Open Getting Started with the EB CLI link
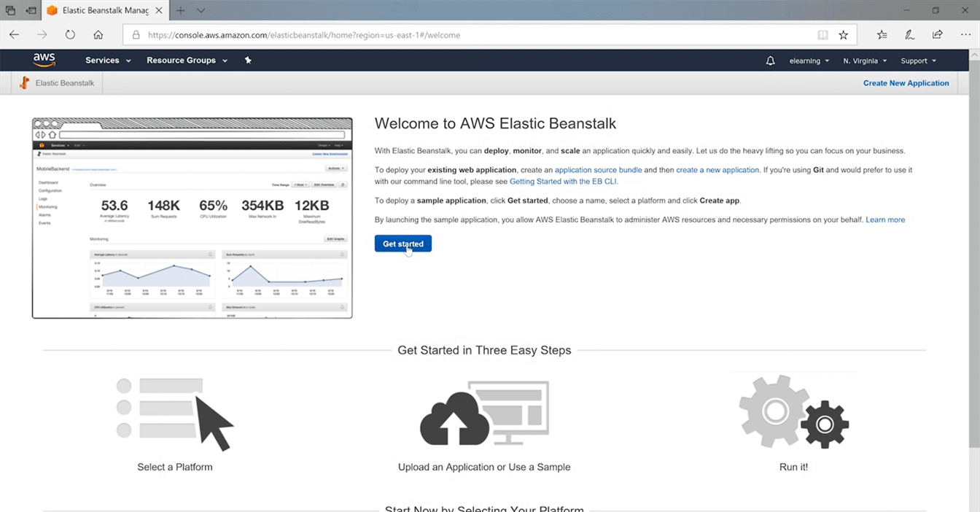980x512 pixels. (563, 181)
